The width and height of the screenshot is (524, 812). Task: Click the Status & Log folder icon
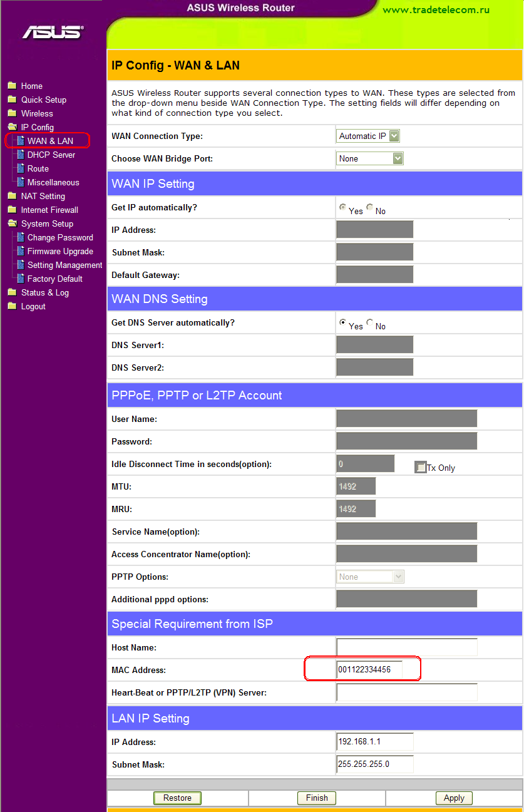pyautogui.click(x=11, y=292)
